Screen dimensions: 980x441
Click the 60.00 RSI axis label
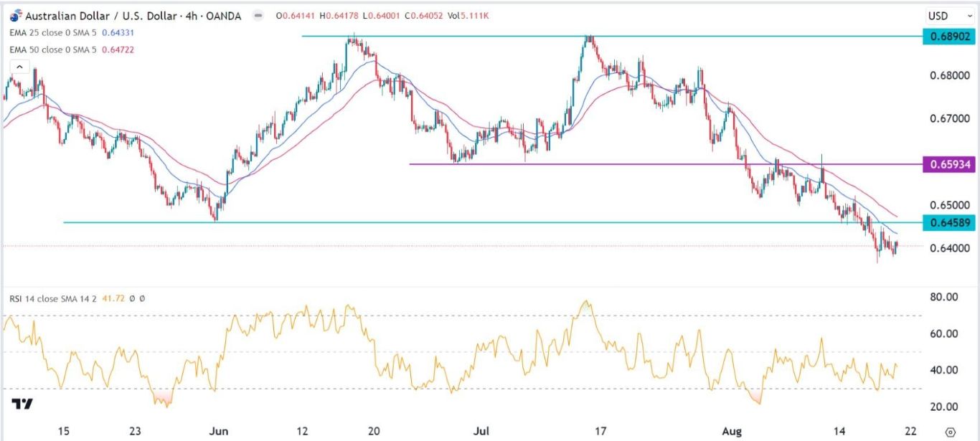point(946,333)
